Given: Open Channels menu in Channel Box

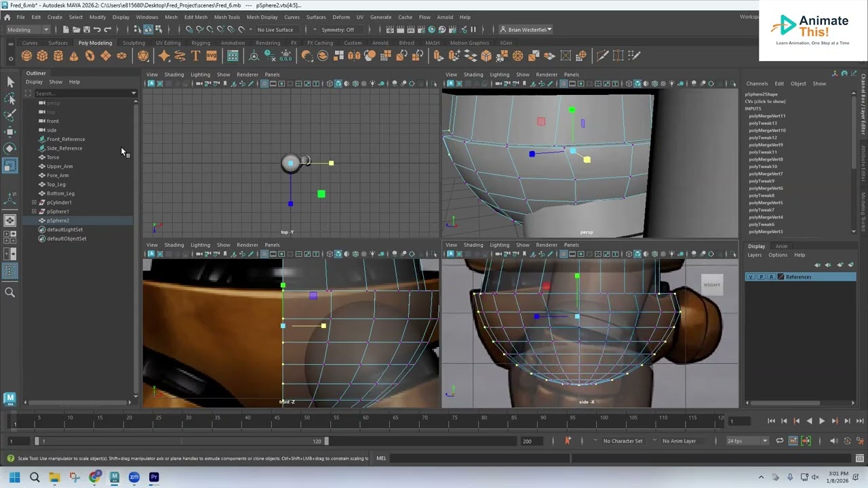Looking at the screenshot, I should tap(757, 83).
